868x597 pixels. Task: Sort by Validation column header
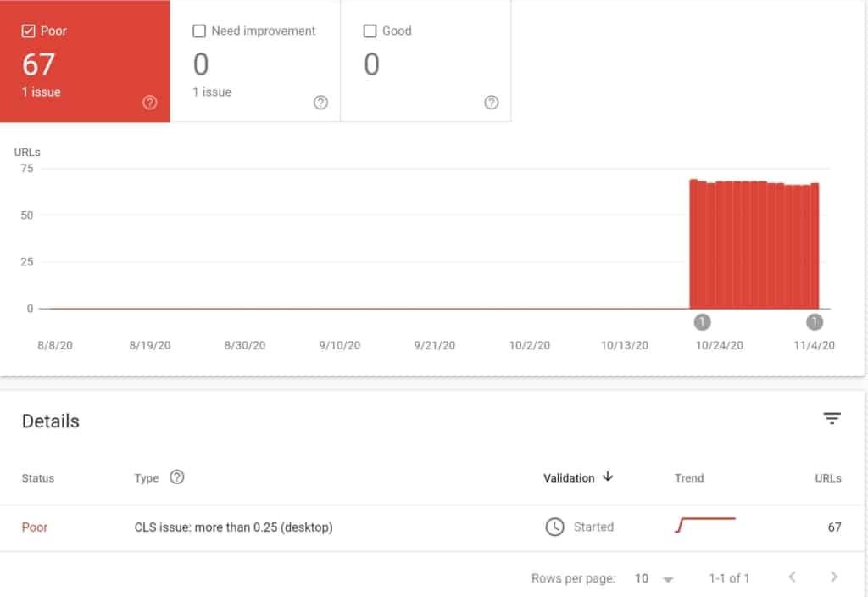(569, 478)
